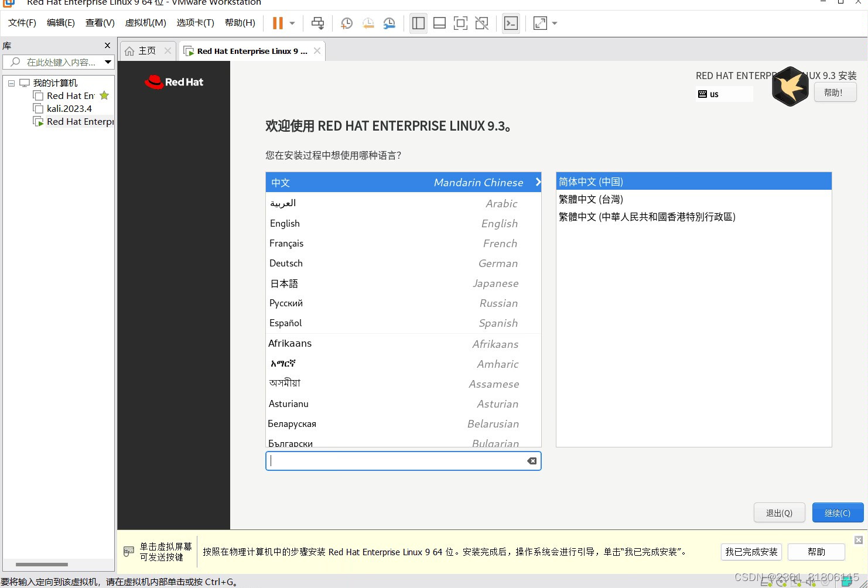Select 我的计算机 in the library
Image resolution: width=868 pixels, height=588 pixels.
pyautogui.click(x=55, y=83)
